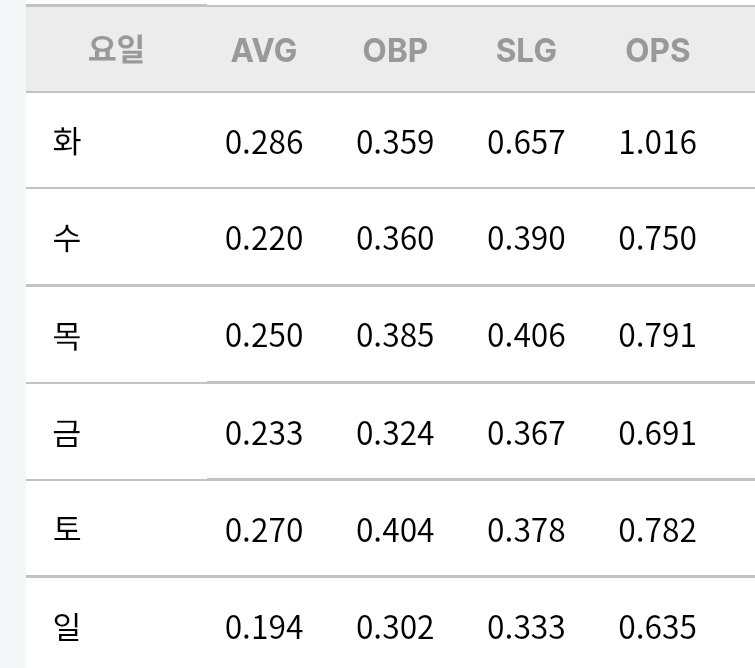Select the 일 row label
Screen dimensions: 755x668
67,627
